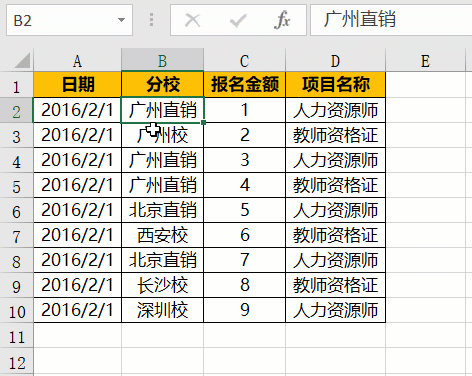The height and width of the screenshot is (376, 472).
Task: Select cell D3 教师资格证
Action: (335, 135)
